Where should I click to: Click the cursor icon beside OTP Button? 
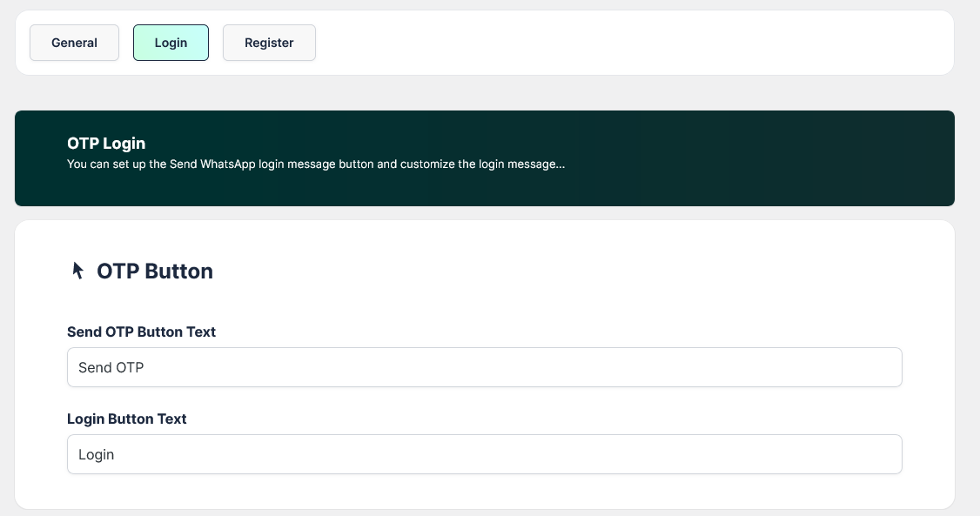pos(78,271)
